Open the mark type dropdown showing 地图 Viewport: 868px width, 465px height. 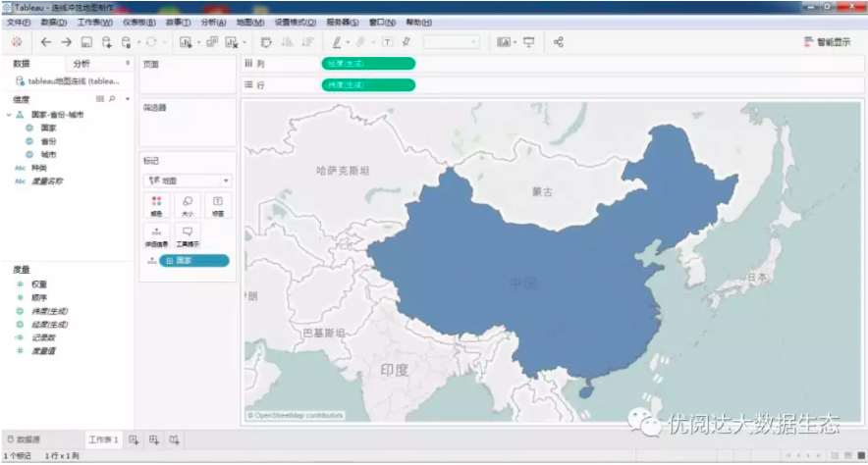click(187, 181)
